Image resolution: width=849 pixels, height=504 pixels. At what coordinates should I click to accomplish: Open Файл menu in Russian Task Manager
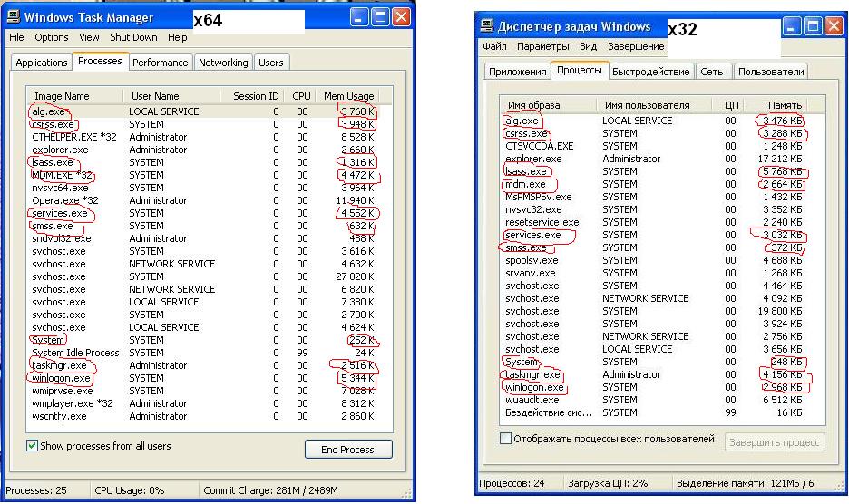pos(494,46)
